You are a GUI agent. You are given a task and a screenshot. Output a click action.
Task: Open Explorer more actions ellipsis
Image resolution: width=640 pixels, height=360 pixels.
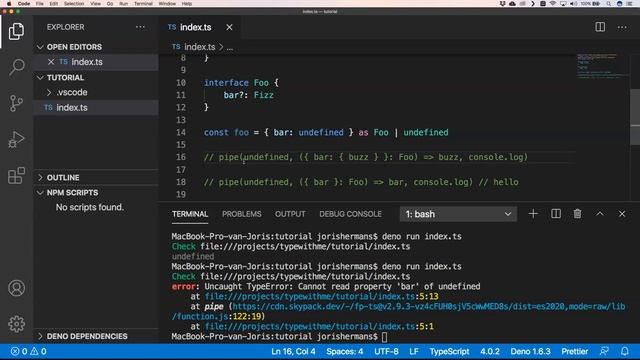(140, 27)
